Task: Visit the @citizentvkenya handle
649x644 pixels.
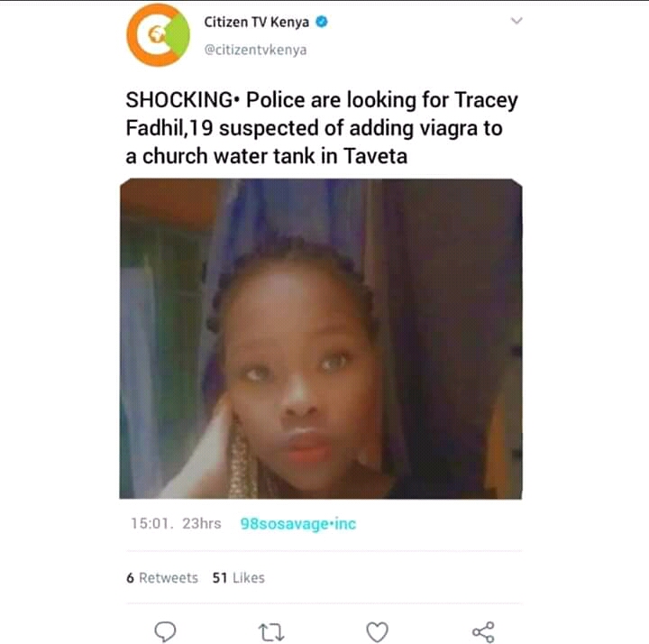Action: (x=256, y=50)
